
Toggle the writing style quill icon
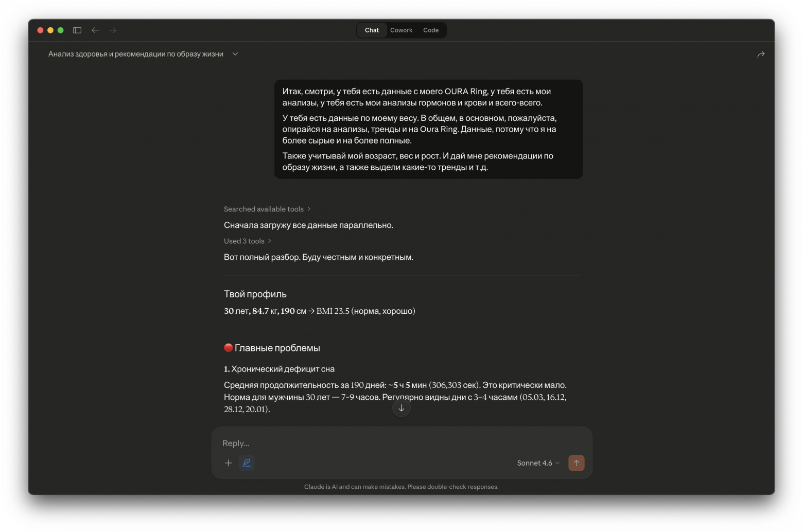point(247,463)
